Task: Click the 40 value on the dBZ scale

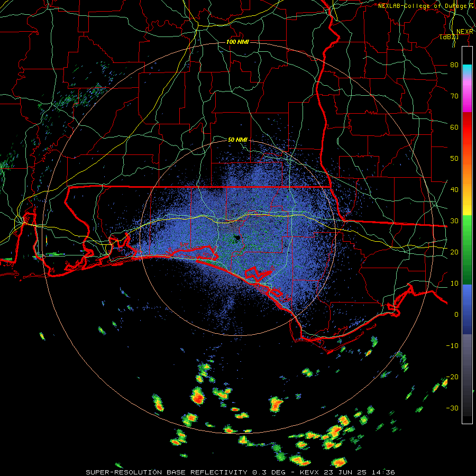Action: tap(454, 190)
